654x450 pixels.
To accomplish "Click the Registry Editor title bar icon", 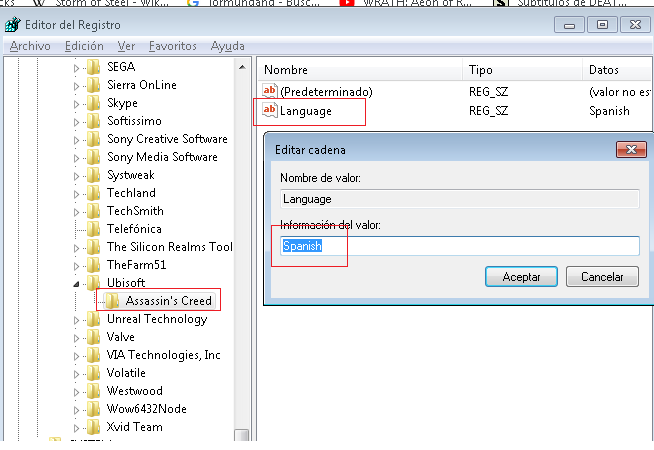I will (x=13, y=25).
